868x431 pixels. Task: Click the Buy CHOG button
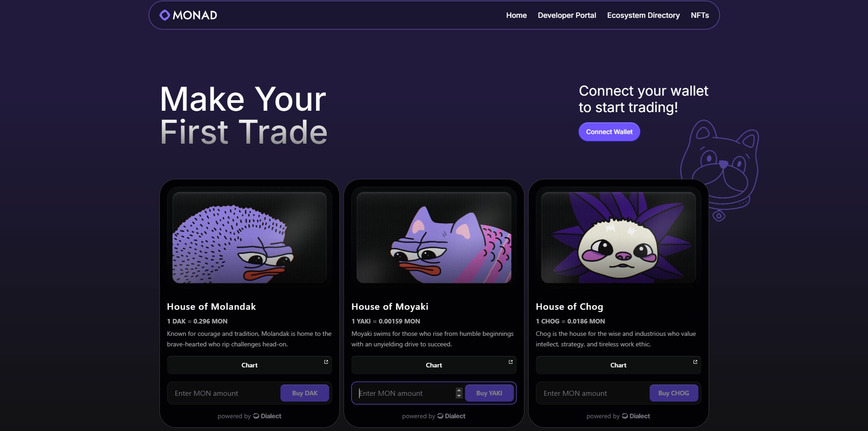[x=673, y=393]
